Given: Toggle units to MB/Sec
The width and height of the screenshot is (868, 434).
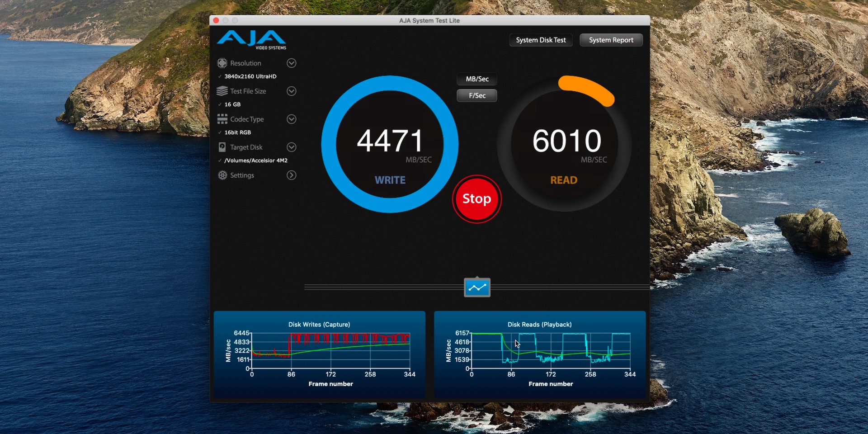Looking at the screenshot, I should 476,79.
